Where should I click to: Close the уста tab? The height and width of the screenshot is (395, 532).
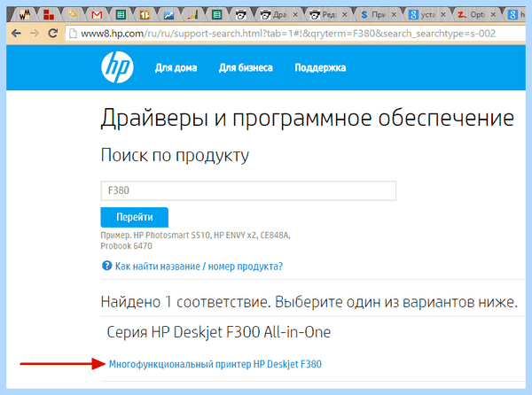pos(443,15)
